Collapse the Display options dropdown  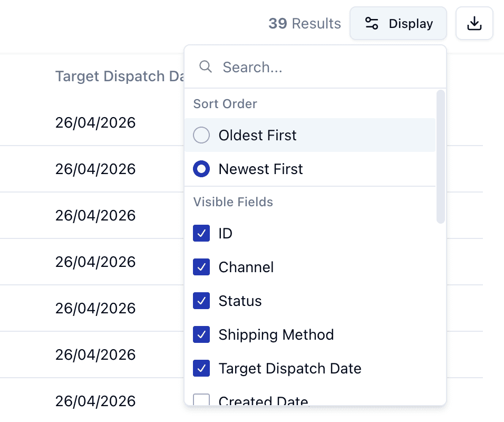[399, 24]
